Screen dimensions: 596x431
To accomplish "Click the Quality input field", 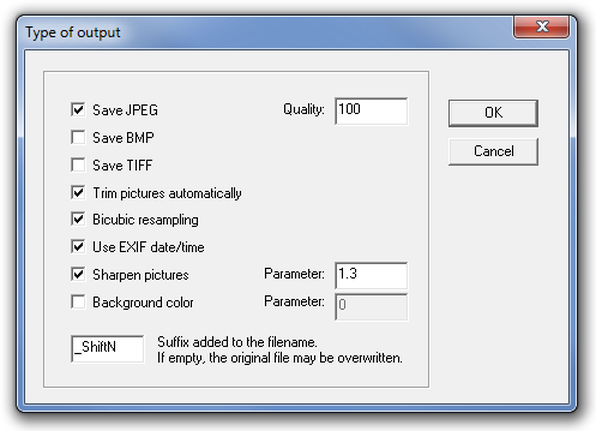I will (371, 111).
